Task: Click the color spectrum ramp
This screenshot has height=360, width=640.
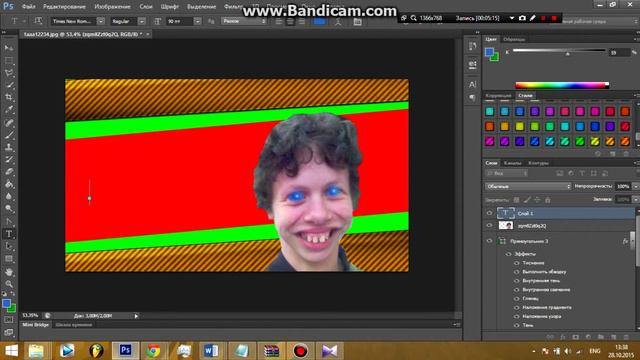Action: [562, 85]
